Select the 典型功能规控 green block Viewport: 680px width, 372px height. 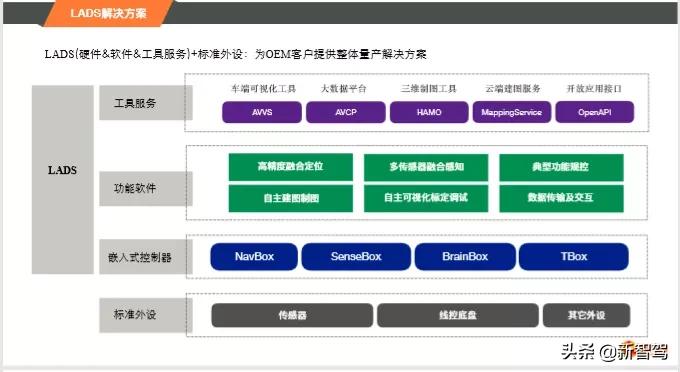pos(561,167)
